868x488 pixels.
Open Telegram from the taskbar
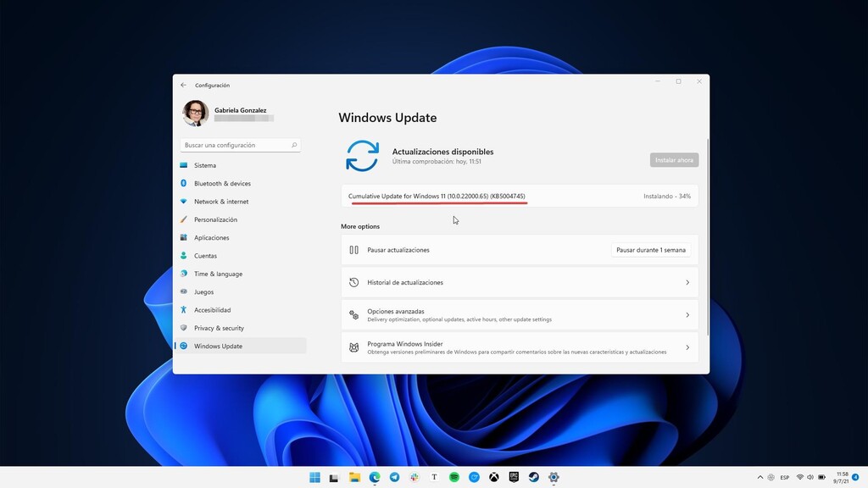point(394,477)
